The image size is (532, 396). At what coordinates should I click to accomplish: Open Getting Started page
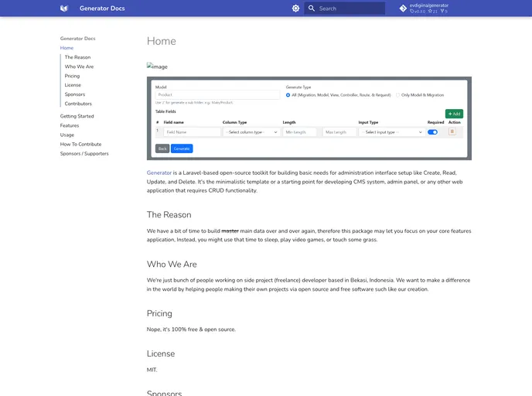(x=77, y=116)
